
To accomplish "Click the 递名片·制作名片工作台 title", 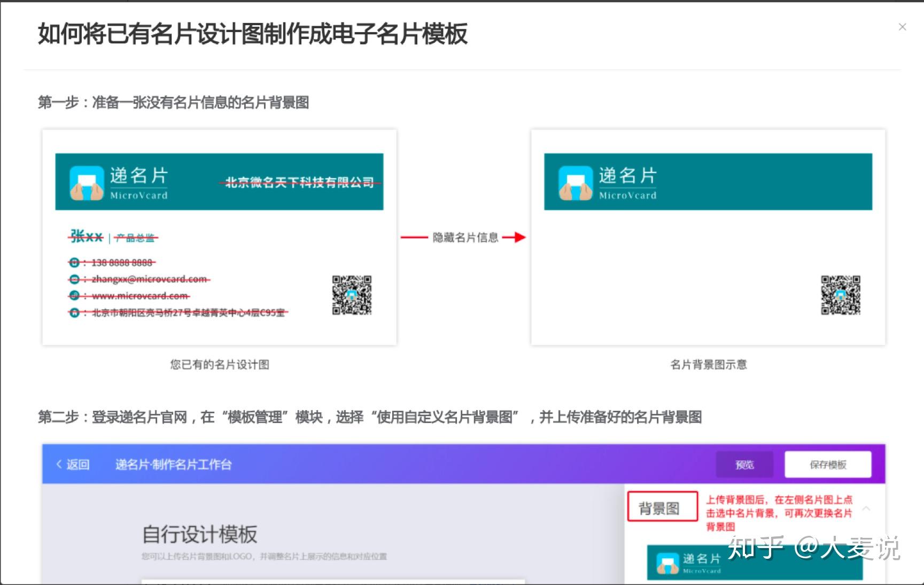I will [174, 464].
